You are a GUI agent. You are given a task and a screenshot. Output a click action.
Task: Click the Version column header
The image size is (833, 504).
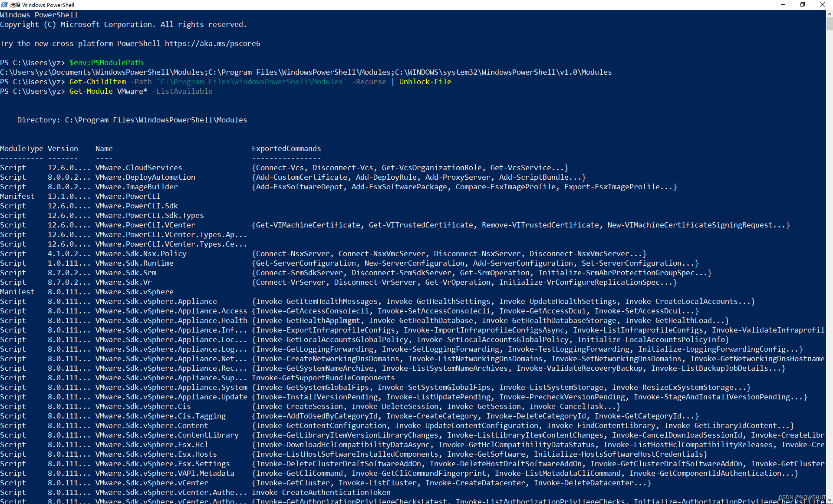coord(63,148)
